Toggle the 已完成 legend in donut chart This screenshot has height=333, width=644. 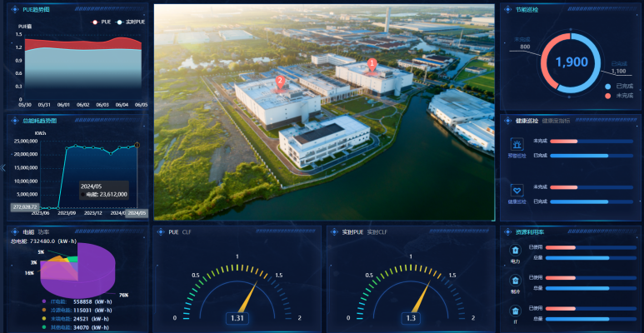(619, 87)
